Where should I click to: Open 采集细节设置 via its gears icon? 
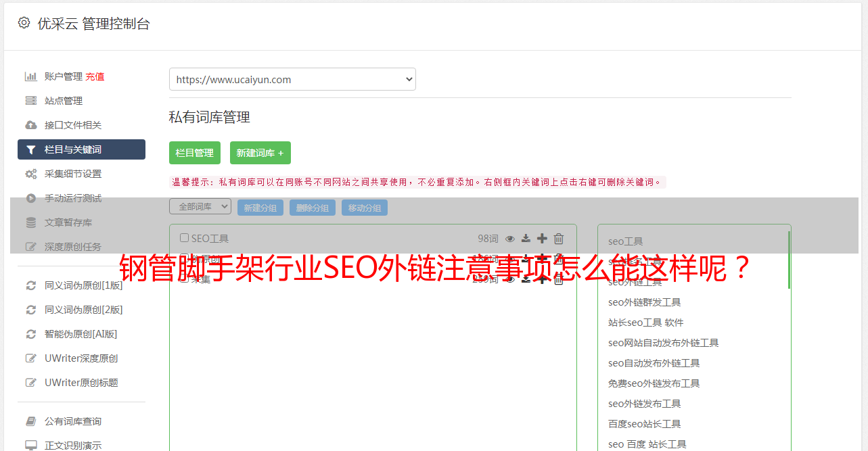(x=31, y=174)
